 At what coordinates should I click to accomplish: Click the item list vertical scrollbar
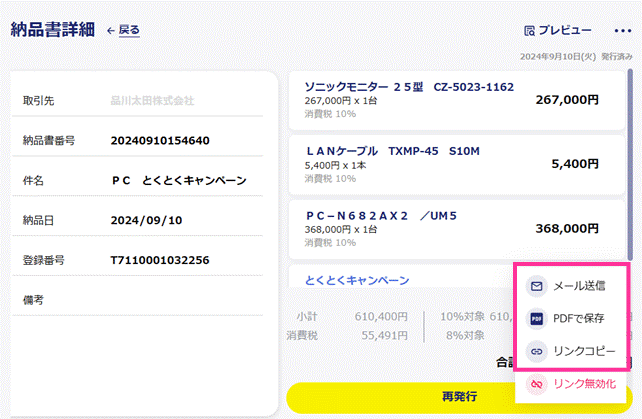pyautogui.click(x=630, y=164)
